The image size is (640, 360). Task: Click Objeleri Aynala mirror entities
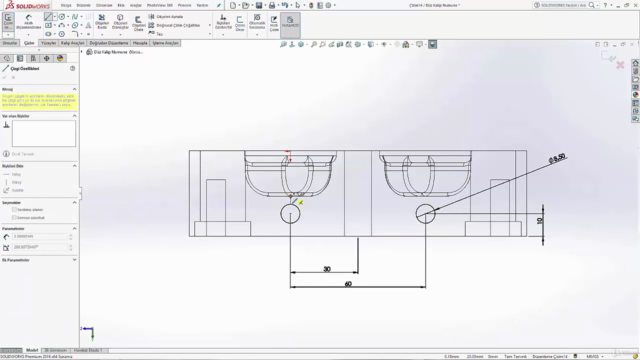coord(166,17)
